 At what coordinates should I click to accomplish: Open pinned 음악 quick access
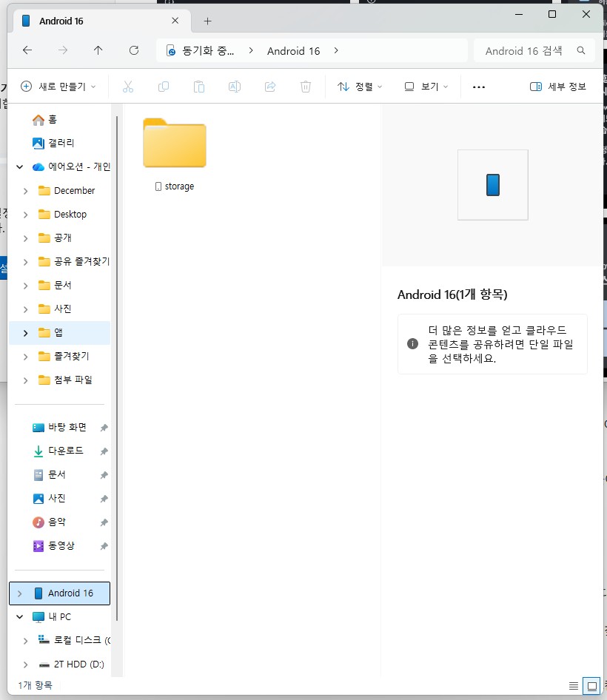coord(49,522)
